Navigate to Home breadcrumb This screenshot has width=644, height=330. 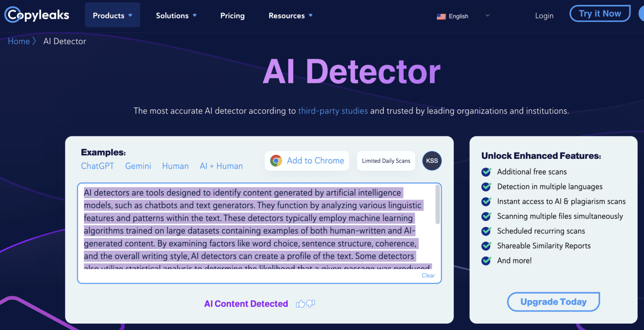(x=19, y=41)
